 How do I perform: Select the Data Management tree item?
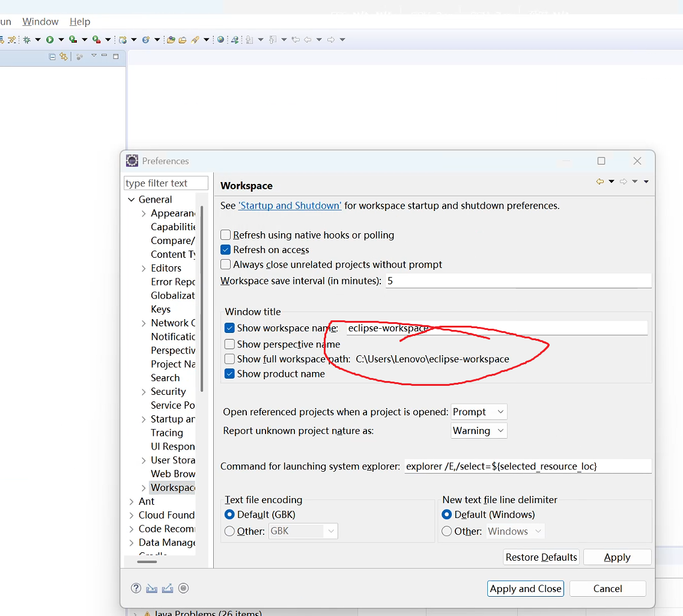click(167, 542)
